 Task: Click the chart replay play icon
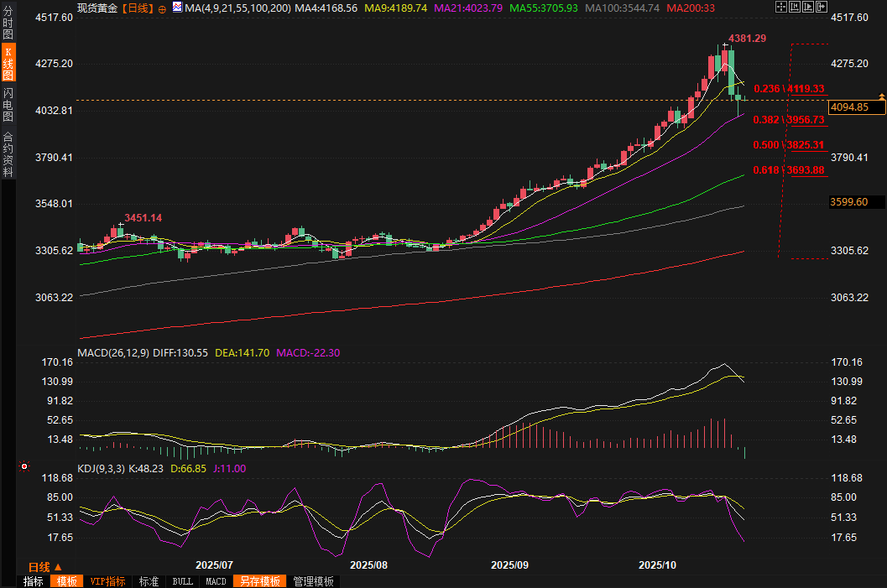(x=806, y=7)
